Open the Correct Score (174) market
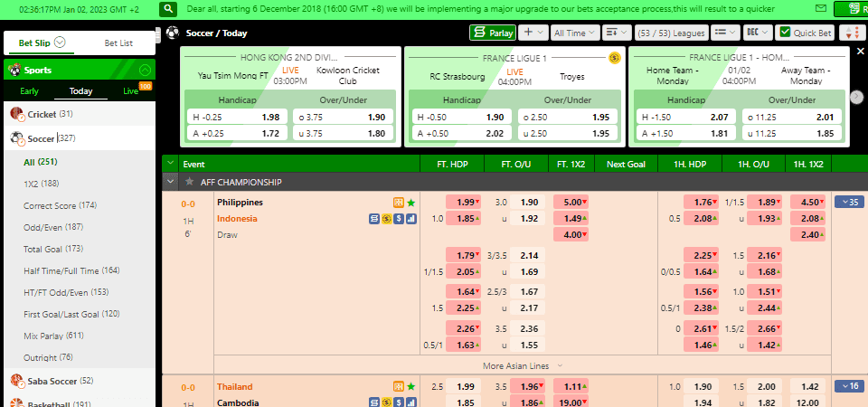The height and width of the screenshot is (407, 868). [x=61, y=205]
